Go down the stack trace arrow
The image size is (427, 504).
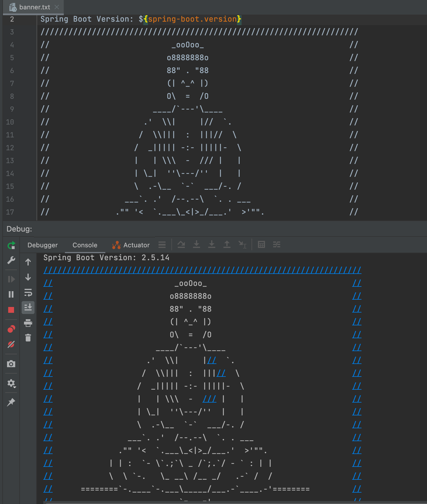tap(28, 277)
